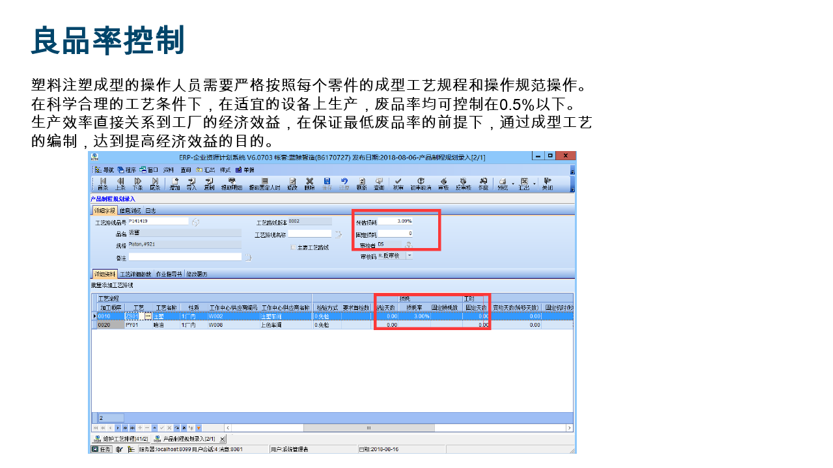Viewport: 833px width, 468px height.
Task: Go to the next record (下条)
Action: pos(137,184)
